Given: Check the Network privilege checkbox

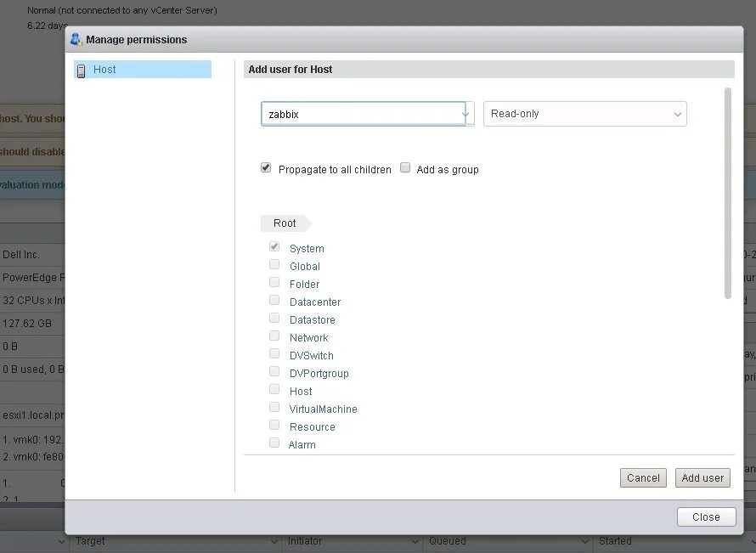Looking at the screenshot, I should click(274, 335).
